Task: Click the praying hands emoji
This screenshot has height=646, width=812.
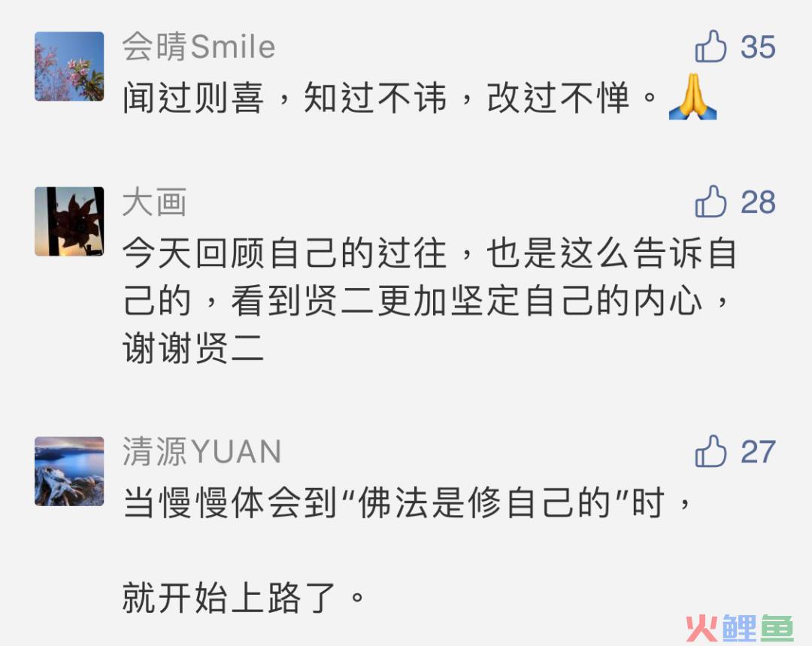Action: click(x=692, y=97)
